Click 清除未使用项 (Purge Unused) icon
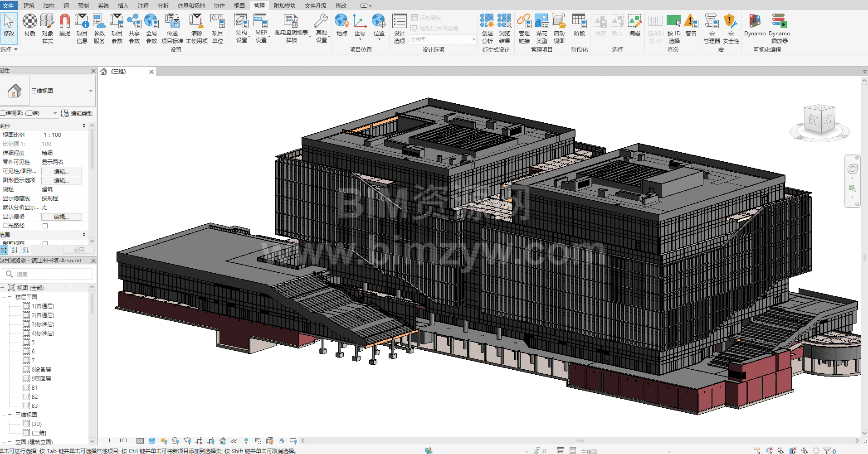This screenshot has height=454, width=868. pyautogui.click(x=196, y=28)
